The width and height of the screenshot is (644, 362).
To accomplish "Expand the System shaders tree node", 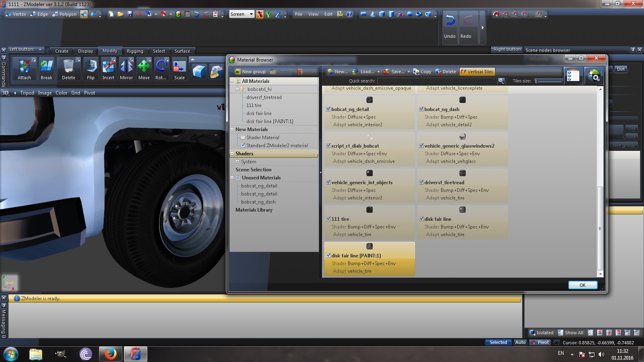I will 237,162.
